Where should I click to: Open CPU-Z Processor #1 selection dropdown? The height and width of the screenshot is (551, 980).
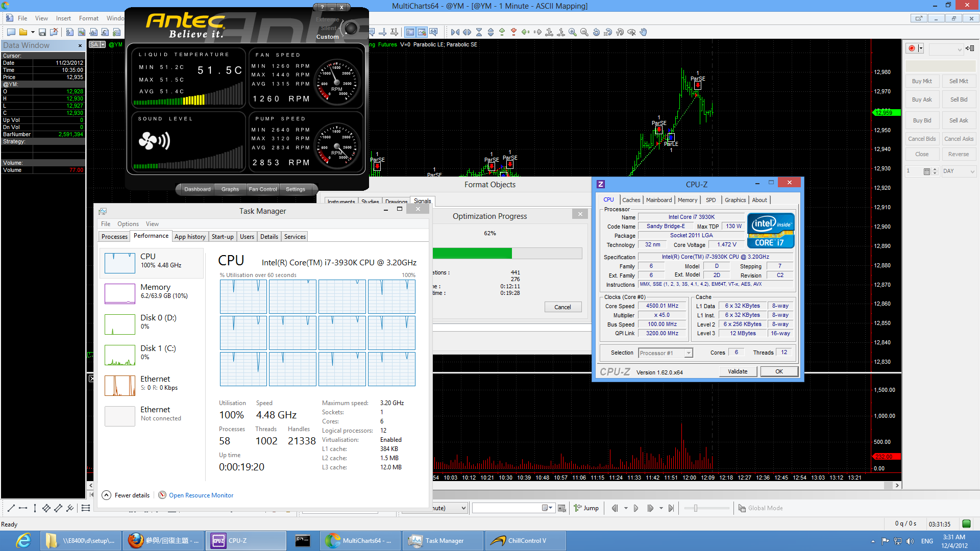(x=666, y=353)
